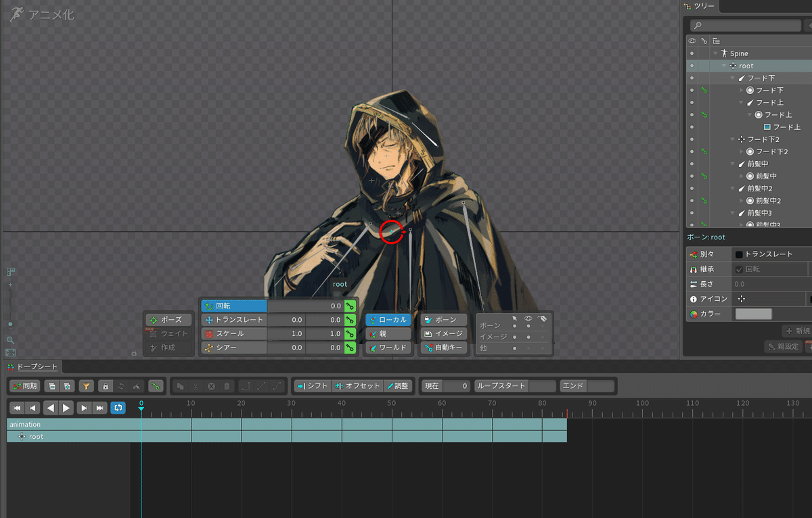Click the delete keys X icon

[x=210, y=386]
